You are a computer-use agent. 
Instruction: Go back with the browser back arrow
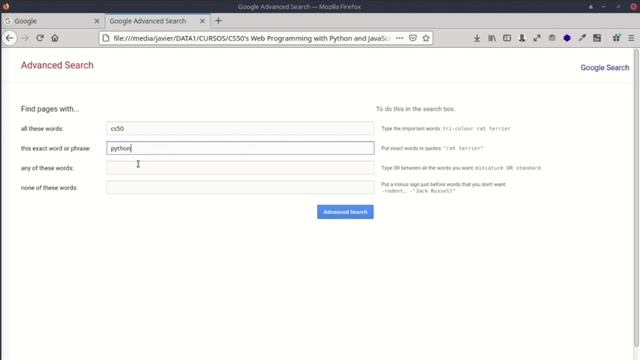(10, 38)
